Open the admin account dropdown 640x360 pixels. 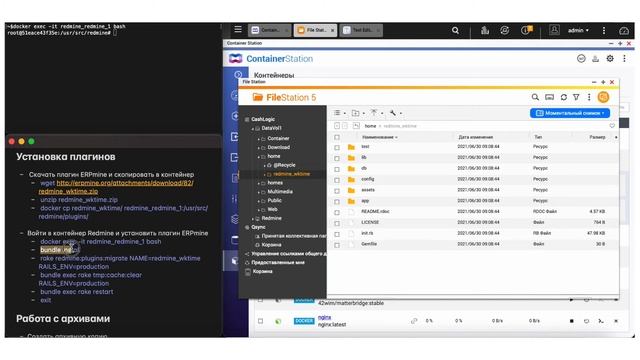[x=578, y=30]
